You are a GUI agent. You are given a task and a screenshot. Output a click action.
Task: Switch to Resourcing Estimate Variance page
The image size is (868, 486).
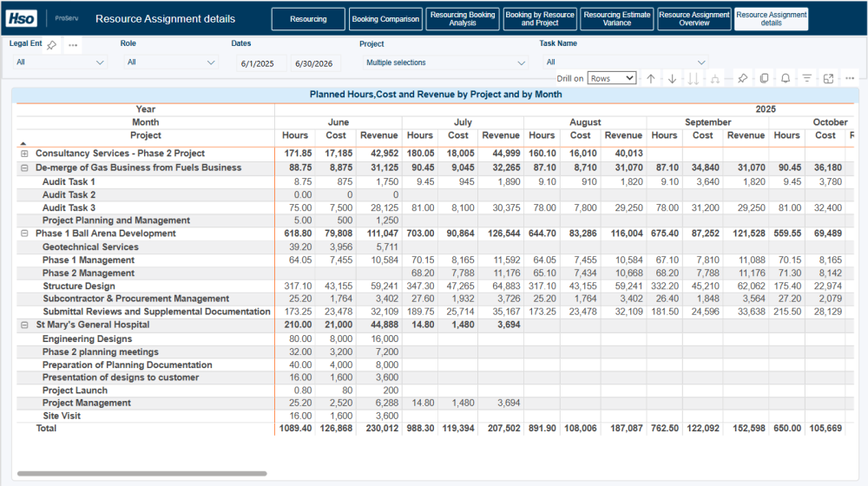point(616,19)
